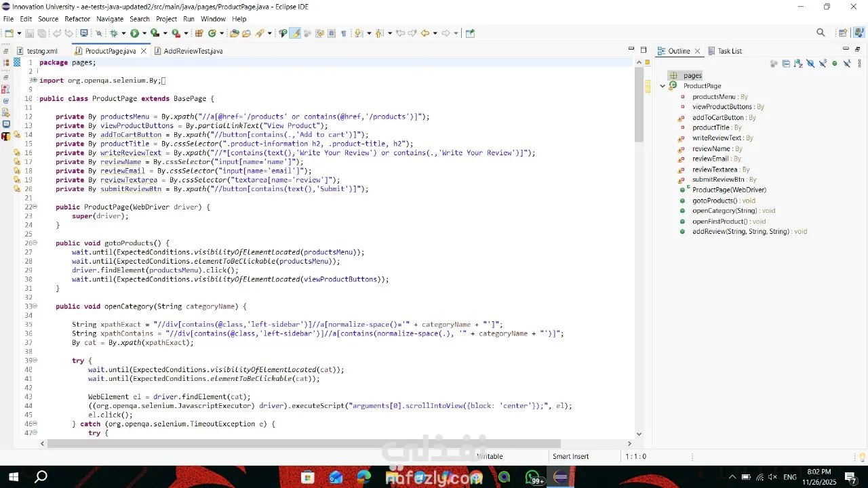Switch to the AddReviewTest.java editor tab
This screenshot has height=488, width=868.
188,51
